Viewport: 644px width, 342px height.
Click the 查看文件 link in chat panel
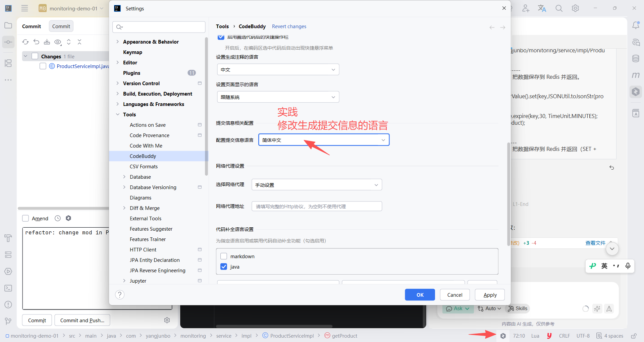(595, 243)
